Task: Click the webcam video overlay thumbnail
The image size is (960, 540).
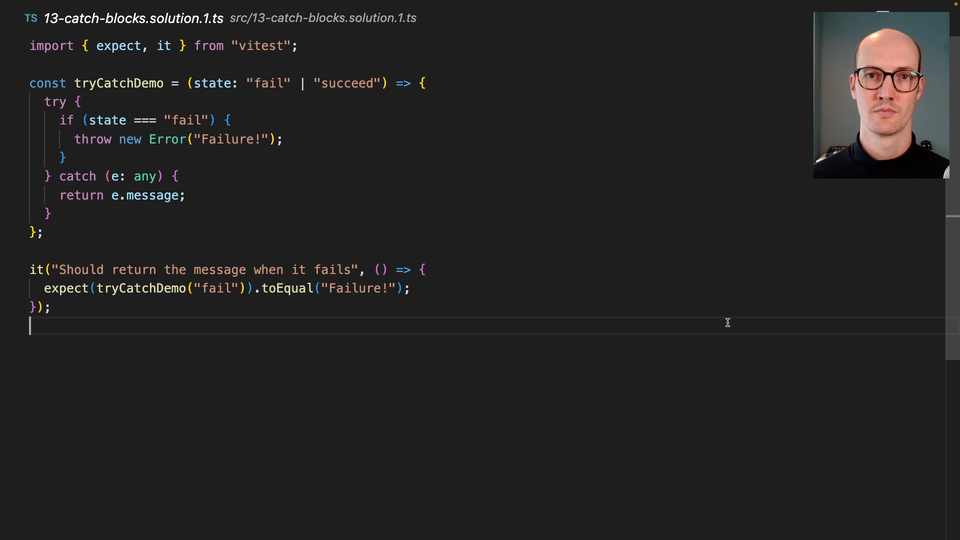Action: tap(880, 95)
